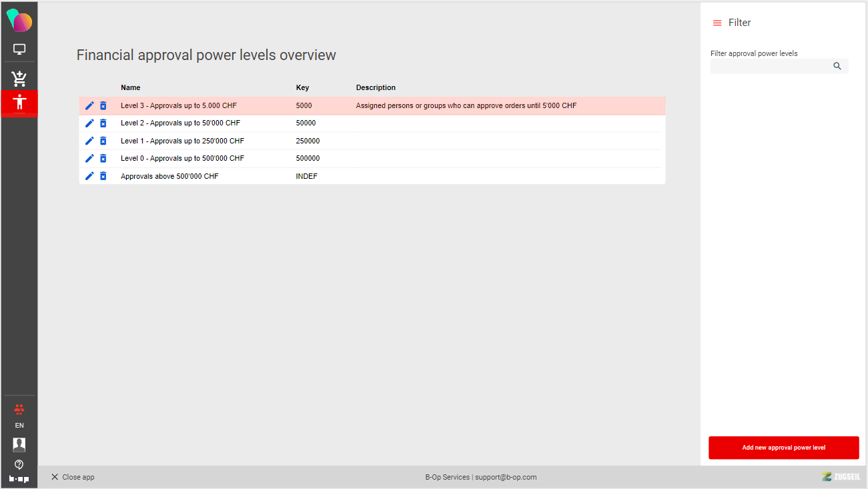Focus the Filter approval power levels field
868x489 pixels.
771,66
